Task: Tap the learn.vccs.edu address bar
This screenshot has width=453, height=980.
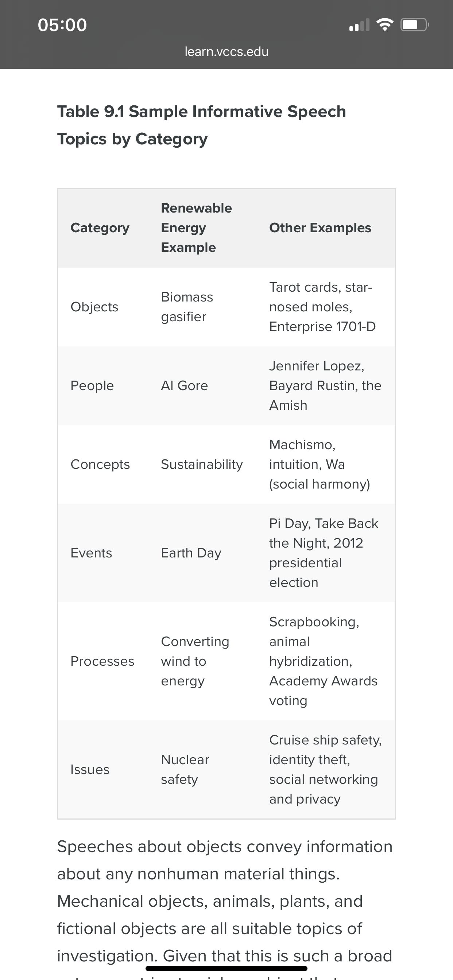Action: click(x=226, y=51)
